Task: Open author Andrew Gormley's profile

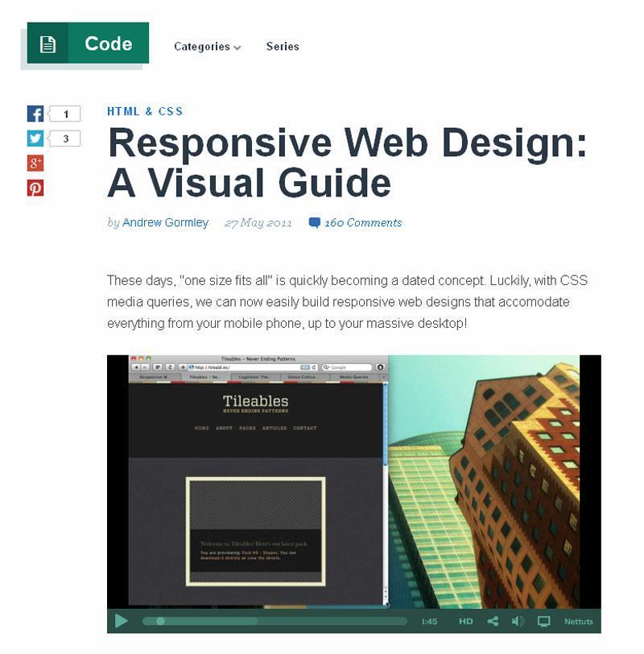Action: [x=165, y=223]
